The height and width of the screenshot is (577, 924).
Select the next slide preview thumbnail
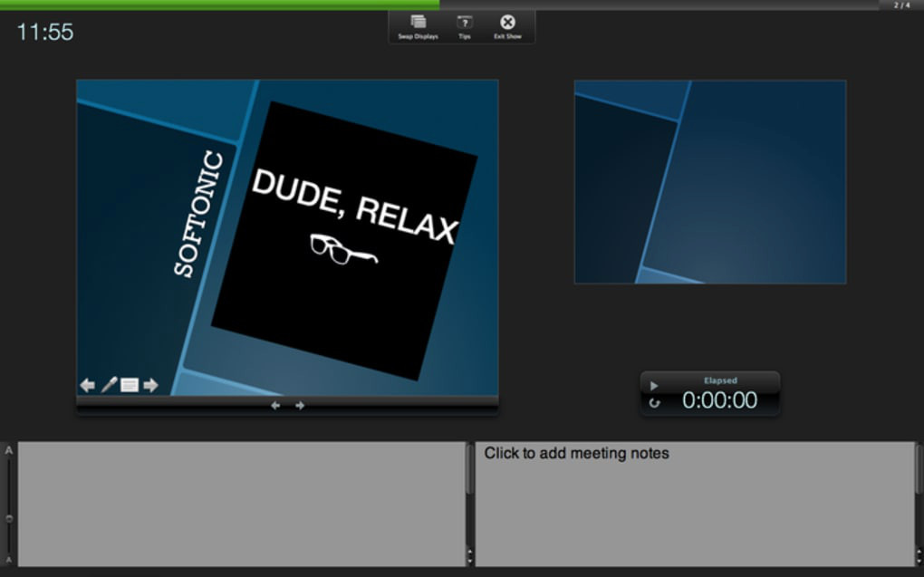[x=710, y=182]
